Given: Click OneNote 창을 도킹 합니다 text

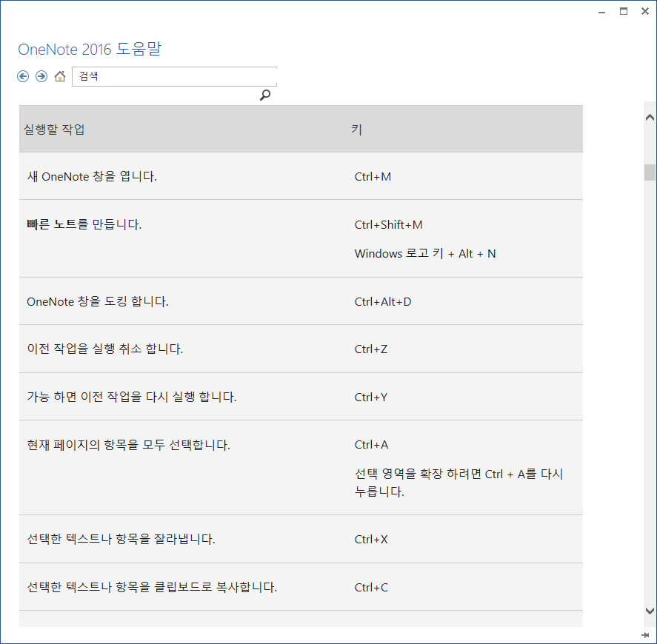Looking at the screenshot, I should tap(98, 301).
